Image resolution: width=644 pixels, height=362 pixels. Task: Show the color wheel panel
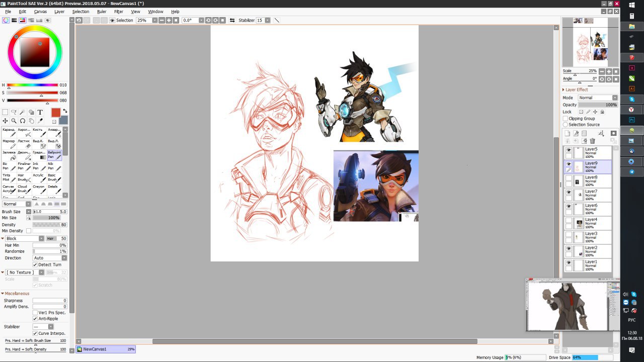click(6, 20)
